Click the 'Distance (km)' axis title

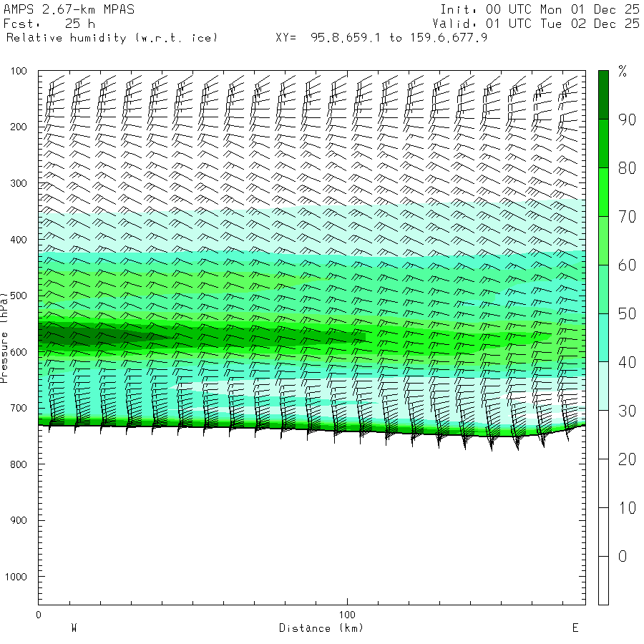click(321, 628)
